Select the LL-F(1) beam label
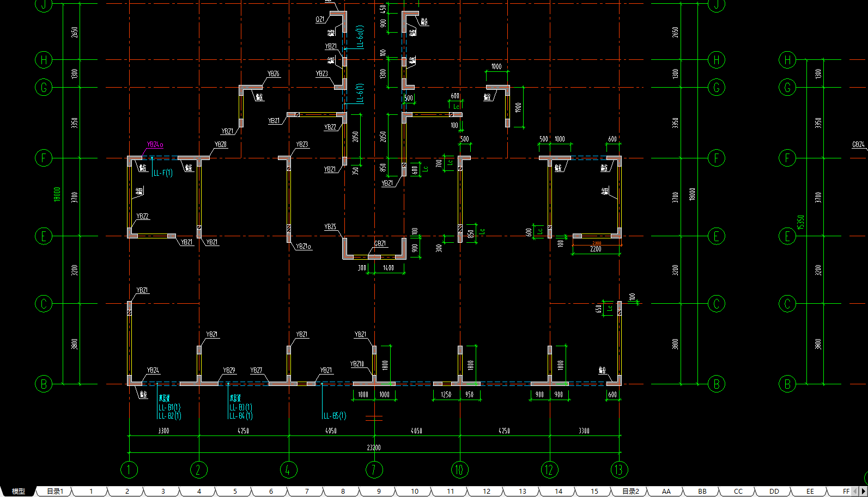868x497 pixels. [x=163, y=173]
